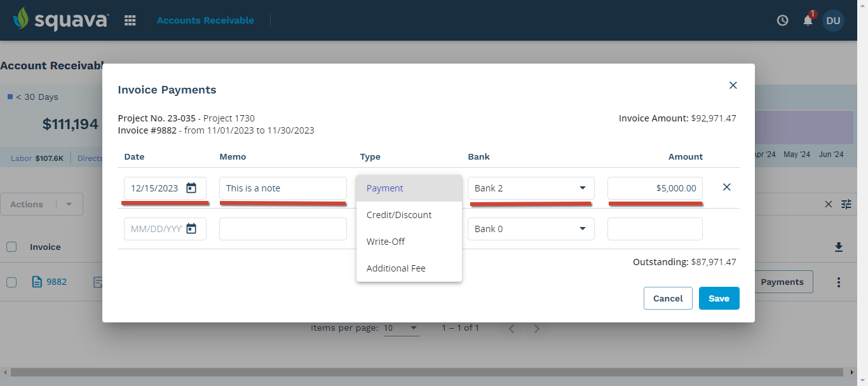Check the select-all Invoice checkbox
Viewport: 868px width, 386px height.
(11, 247)
